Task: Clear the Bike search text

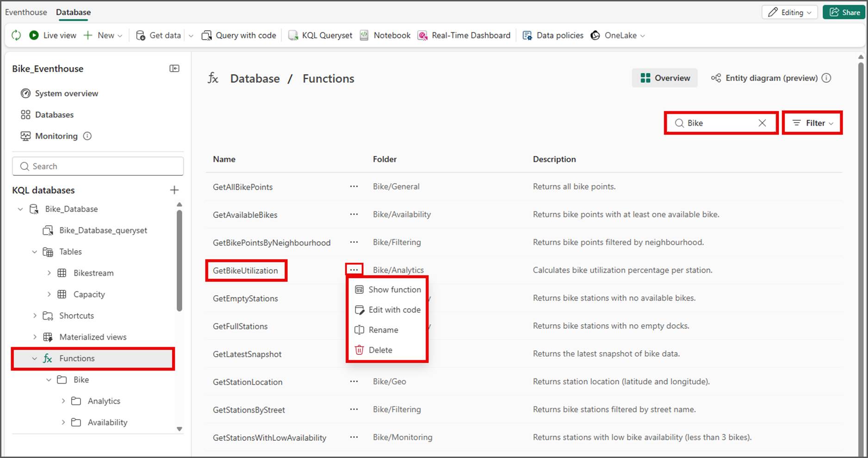Action: (x=762, y=123)
